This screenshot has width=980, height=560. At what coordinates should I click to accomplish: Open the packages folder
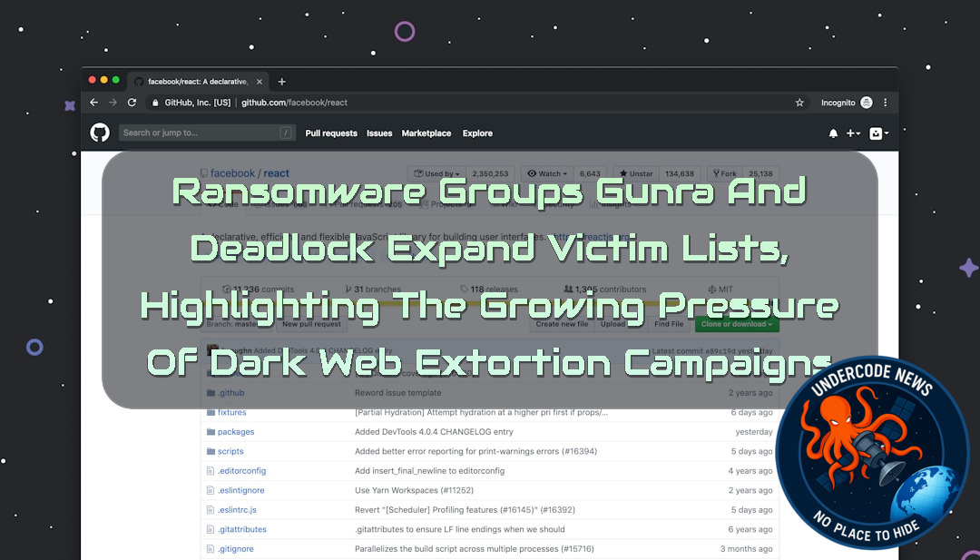tap(236, 432)
